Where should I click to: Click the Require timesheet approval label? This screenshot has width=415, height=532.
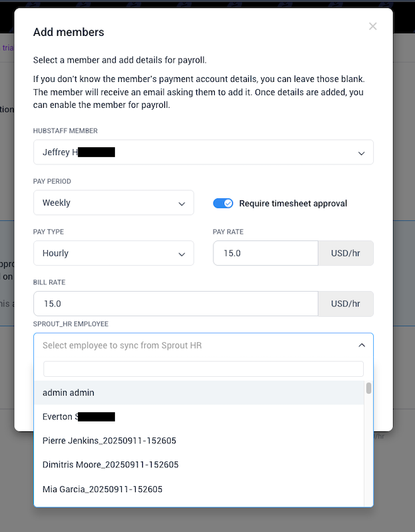293,203
